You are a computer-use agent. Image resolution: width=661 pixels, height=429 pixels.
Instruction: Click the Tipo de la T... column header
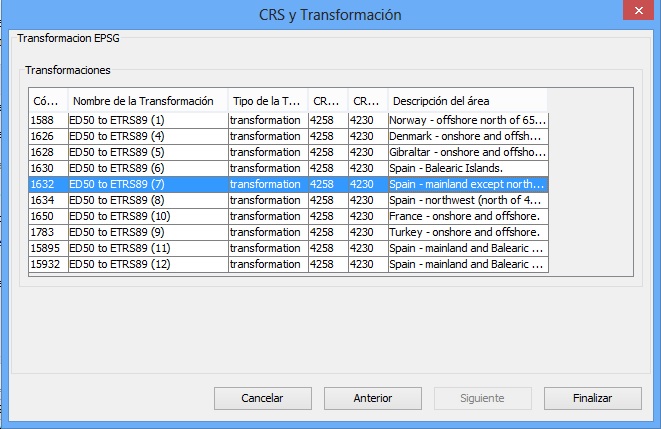point(268,101)
